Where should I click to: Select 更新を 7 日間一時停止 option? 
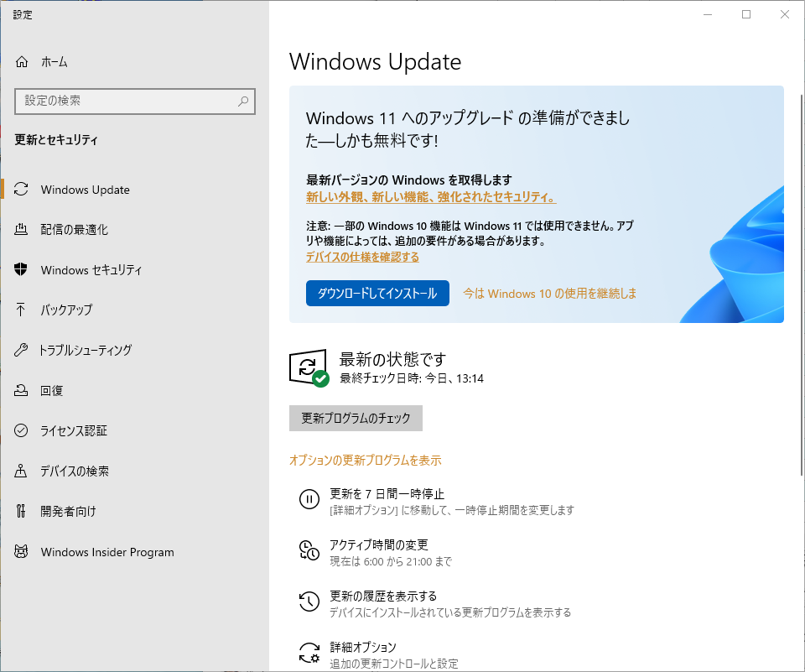point(436,501)
